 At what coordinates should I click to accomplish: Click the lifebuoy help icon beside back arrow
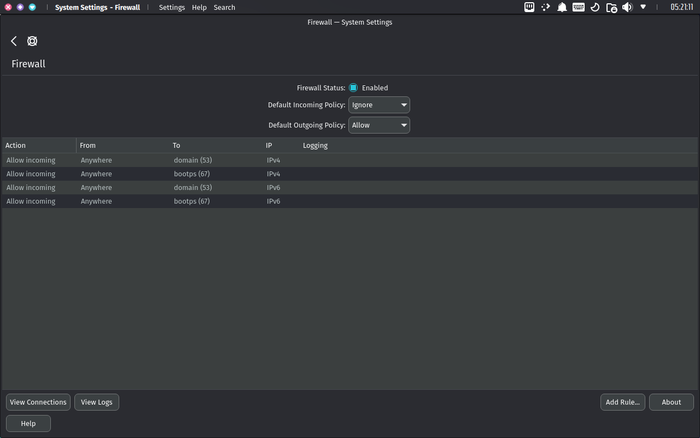[x=32, y=41]
